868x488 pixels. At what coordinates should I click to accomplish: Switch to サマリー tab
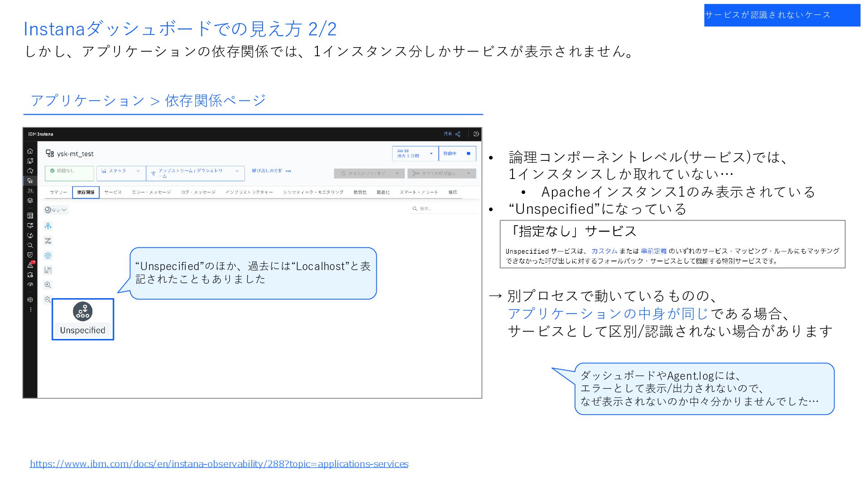[x=58, y=193]
